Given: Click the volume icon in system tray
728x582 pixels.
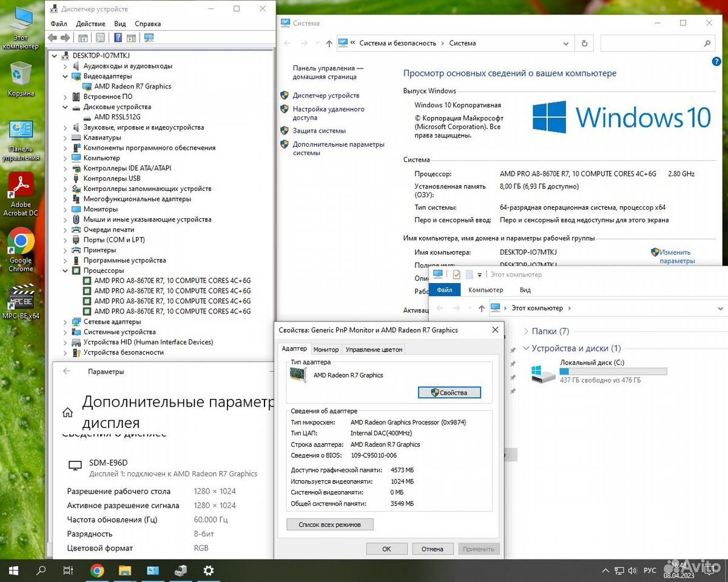Looking at the screenshot, I should coord(634,570).
